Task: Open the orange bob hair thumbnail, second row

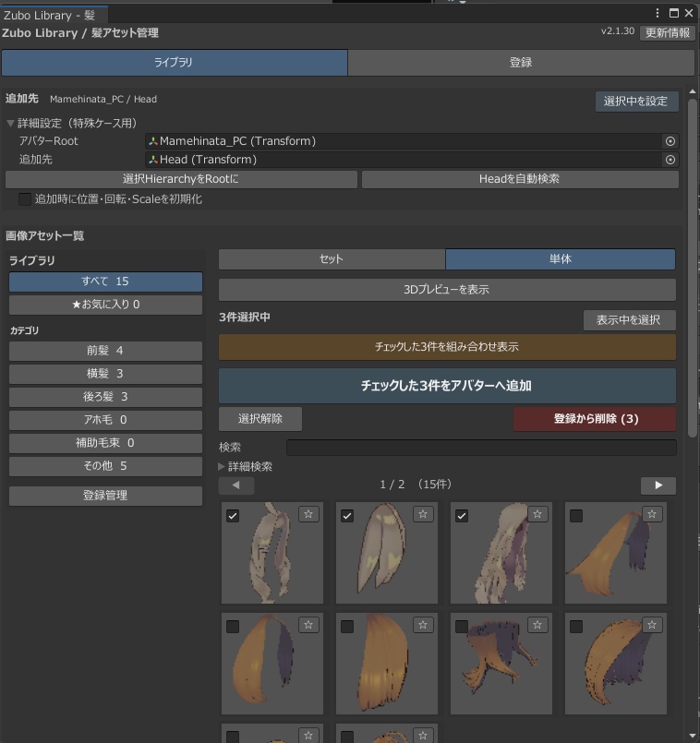Action: coord(387,664)
